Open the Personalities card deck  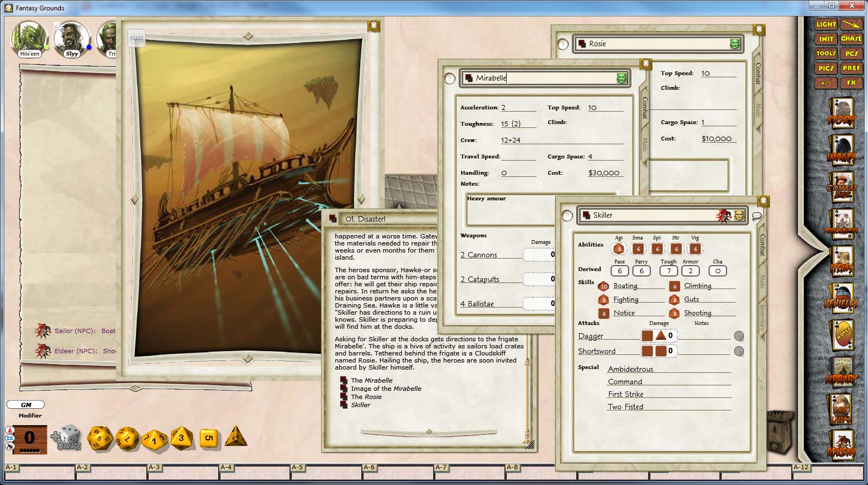(841, 225)
